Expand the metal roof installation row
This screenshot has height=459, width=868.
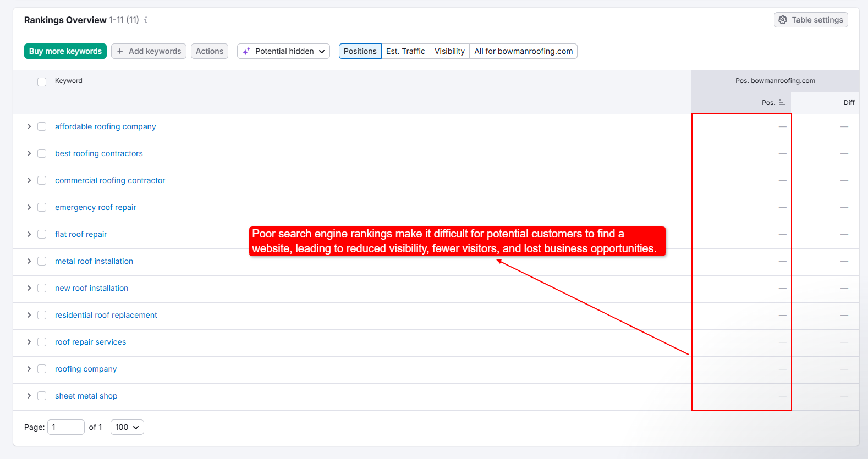(29, 261)
